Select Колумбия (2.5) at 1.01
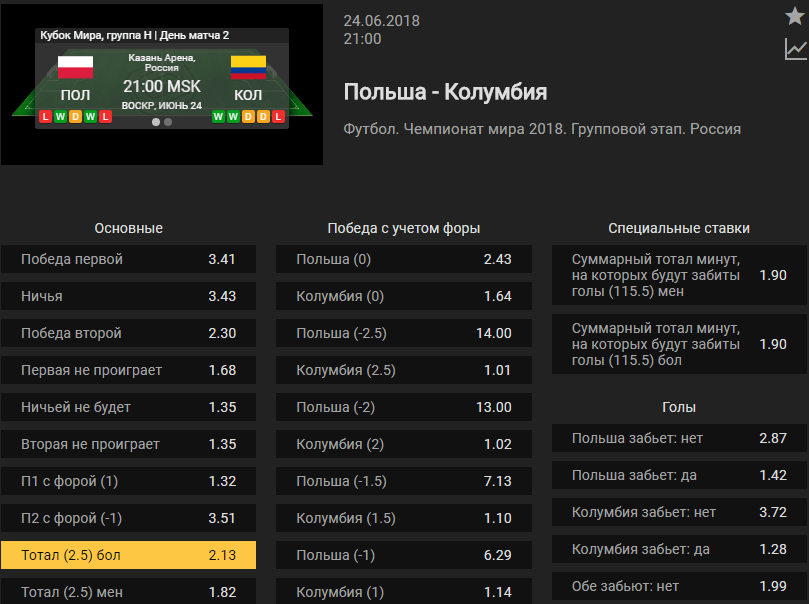The height and width of the screenshot is (604, 809). pos(404,370)
